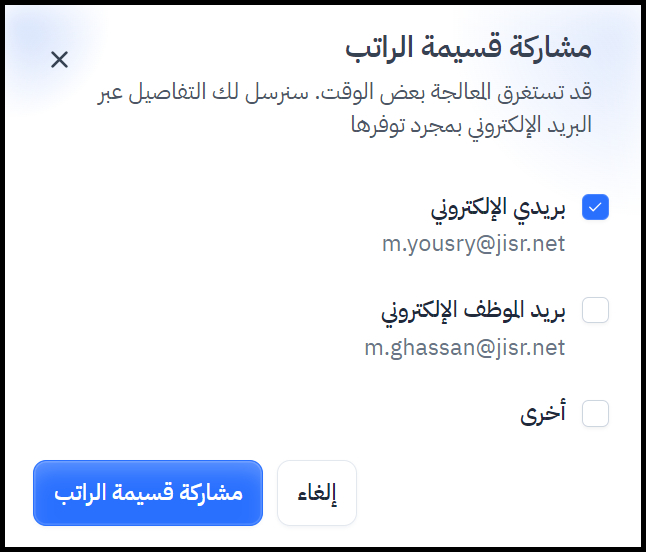Click the m.yousry@jisr.net email address
Screen dimensions: 646x552
[473, 243]
